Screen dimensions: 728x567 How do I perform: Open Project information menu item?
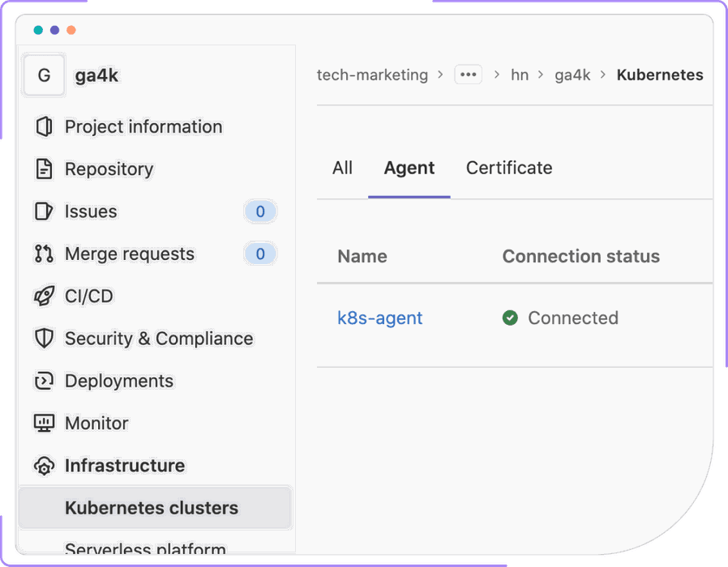[x=143, y=126]
